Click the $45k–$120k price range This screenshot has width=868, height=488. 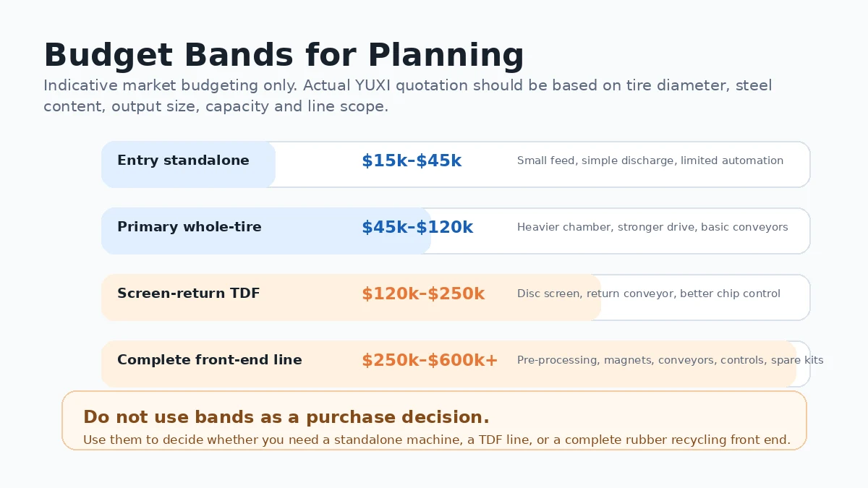tap(417, 228)
